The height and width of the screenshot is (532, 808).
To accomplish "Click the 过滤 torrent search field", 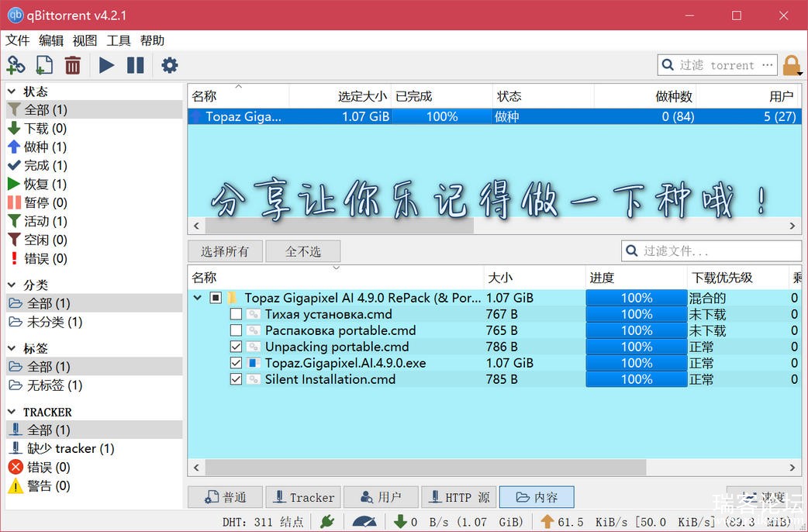I will tap(717, 65).
